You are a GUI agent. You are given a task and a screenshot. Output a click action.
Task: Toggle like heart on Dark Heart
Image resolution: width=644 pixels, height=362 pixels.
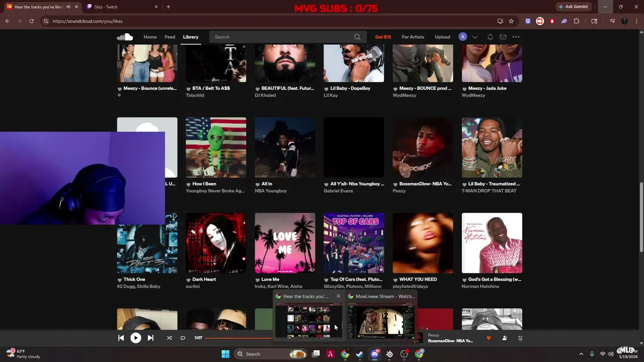coord(189,280)
